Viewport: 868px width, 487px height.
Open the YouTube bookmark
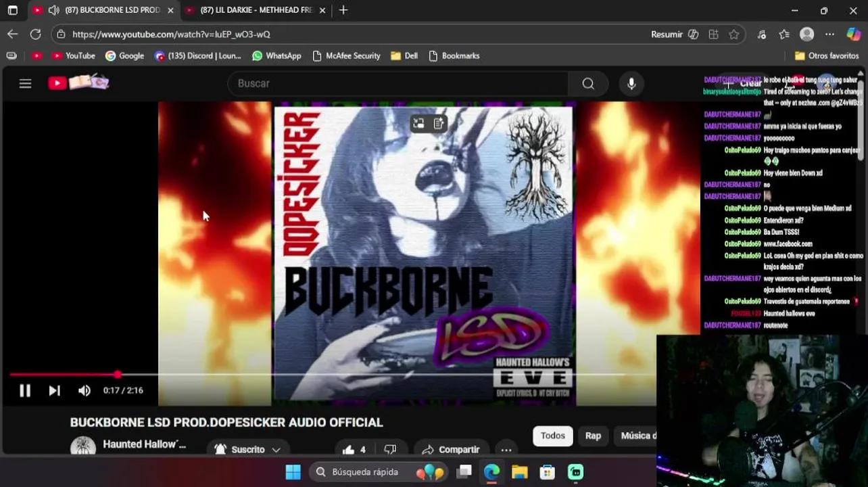pyautogui.click(x=73, y=55)
